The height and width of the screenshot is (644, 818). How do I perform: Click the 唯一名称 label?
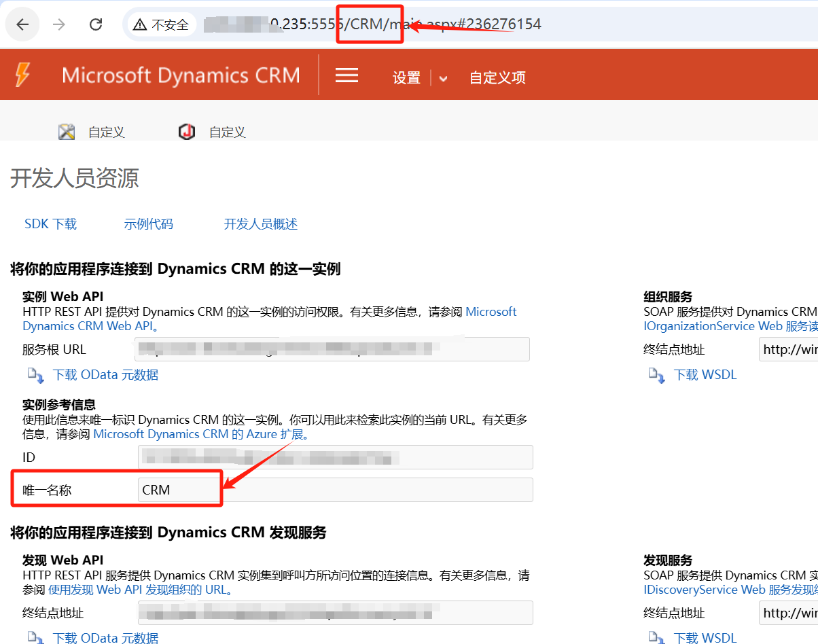pyautogui.click(x=47, y=490)
